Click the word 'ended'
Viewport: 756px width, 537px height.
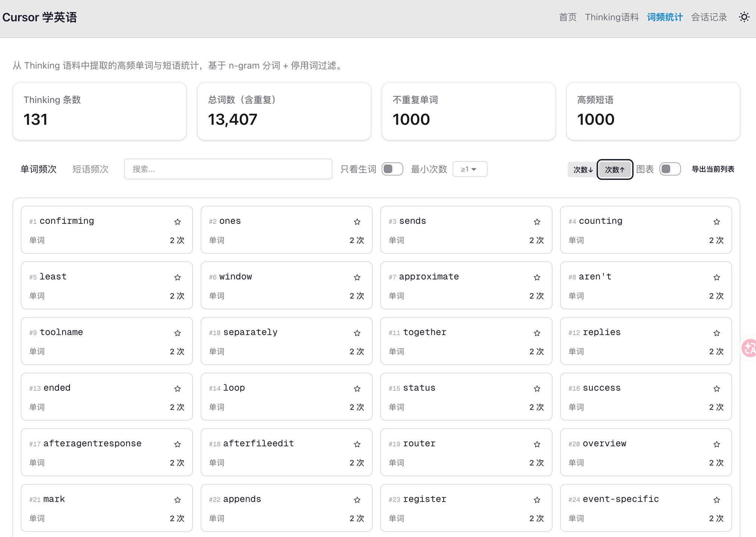coord(57,388)
